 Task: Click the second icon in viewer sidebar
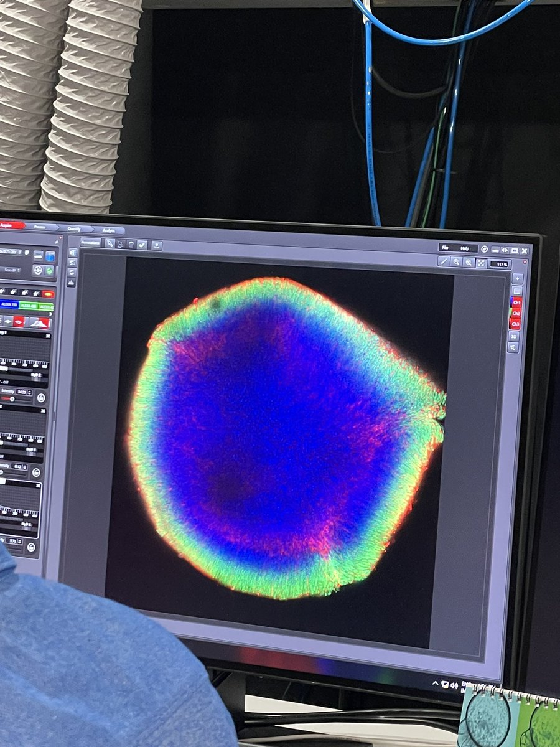72,262
